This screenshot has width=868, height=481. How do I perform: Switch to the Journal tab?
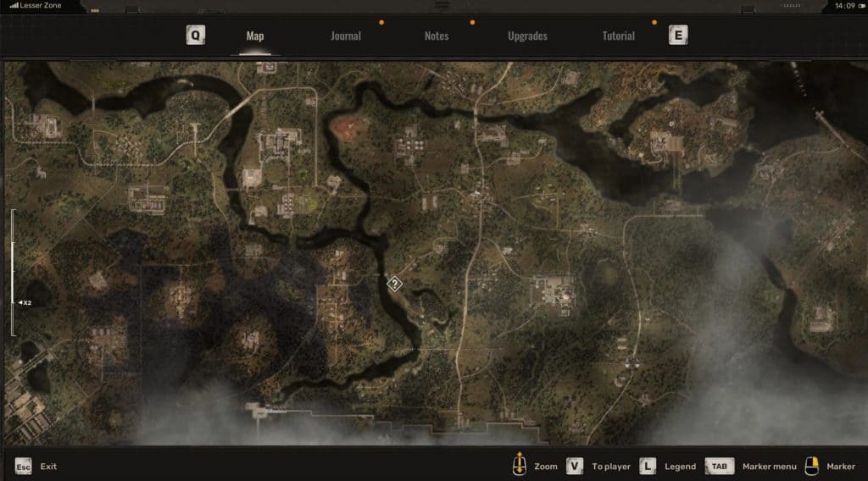coord(345,36)
